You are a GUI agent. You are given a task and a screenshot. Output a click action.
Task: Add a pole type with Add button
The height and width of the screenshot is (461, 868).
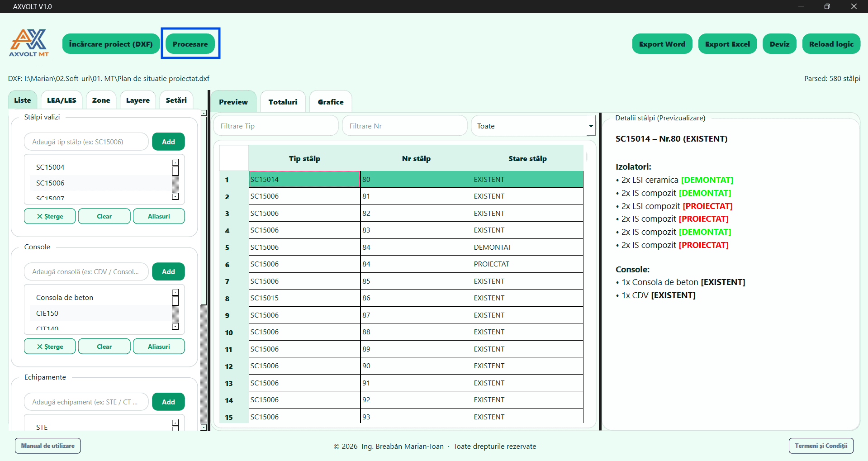(x=168, y=142)
